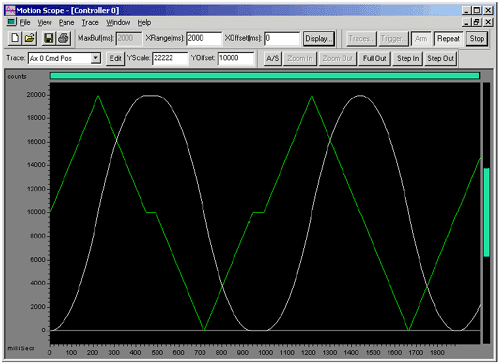This screenshot has height=364, width=500.
Task: Click the Motion Scope title bar icon
Action: pos(10,10)
